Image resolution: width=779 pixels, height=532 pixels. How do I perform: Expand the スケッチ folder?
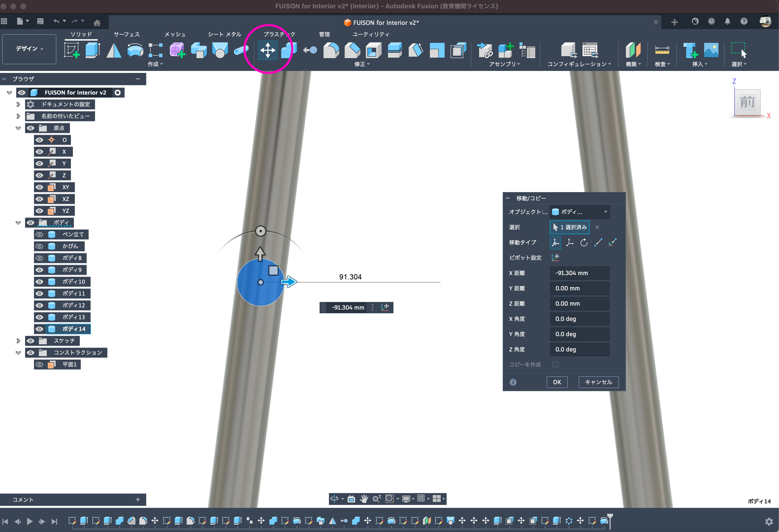[18, 341]
